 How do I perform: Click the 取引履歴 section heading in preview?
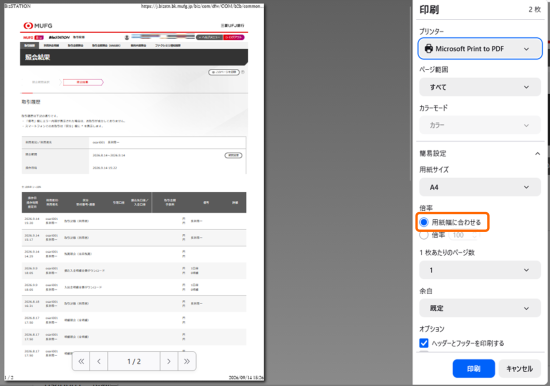(x=31, y=102)
